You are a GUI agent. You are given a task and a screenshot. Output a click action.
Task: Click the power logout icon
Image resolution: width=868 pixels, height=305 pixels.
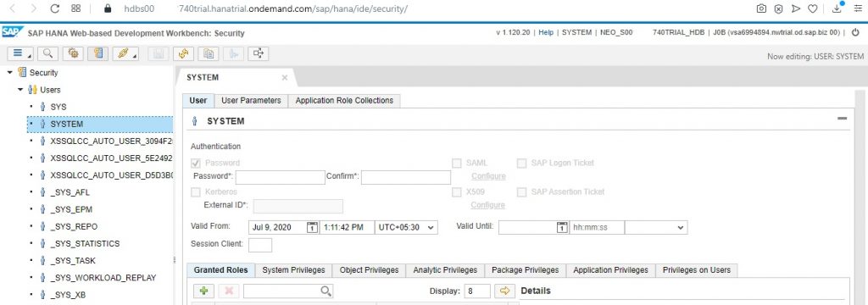(856, 33)
